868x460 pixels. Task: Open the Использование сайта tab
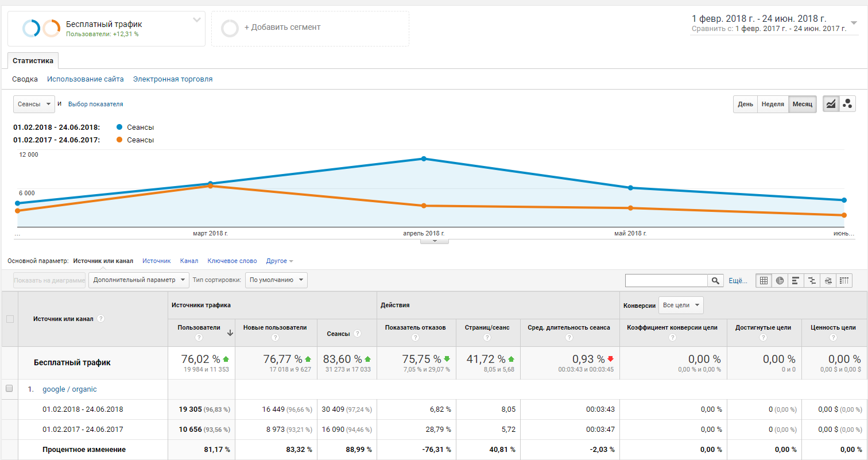point(86,79)
